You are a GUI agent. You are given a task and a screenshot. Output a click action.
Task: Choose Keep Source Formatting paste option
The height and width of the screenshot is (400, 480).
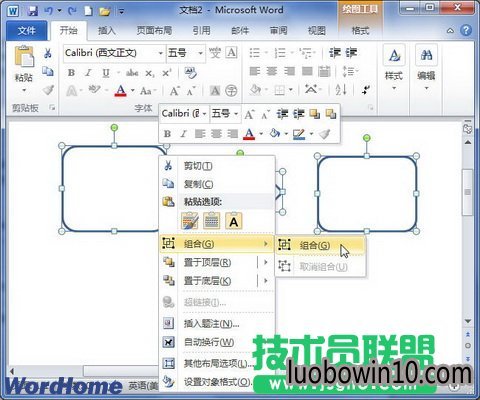coord(189,221)
